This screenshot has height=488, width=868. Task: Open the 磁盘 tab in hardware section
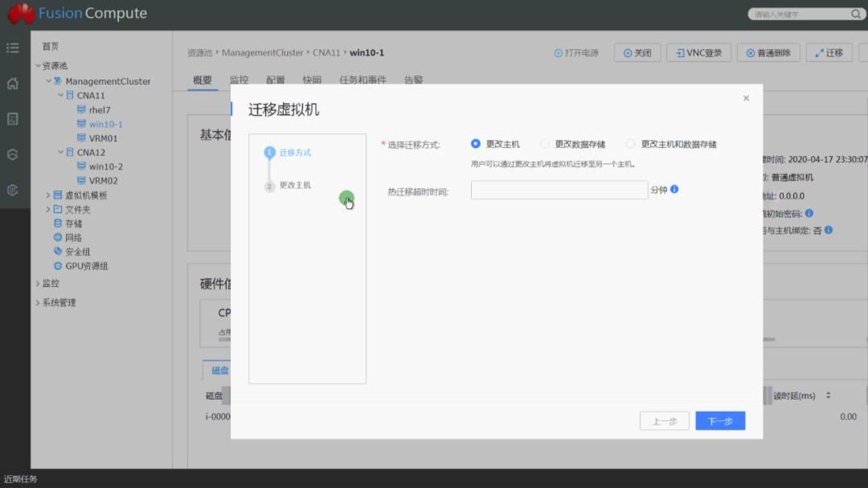click(x=219, y=371)
